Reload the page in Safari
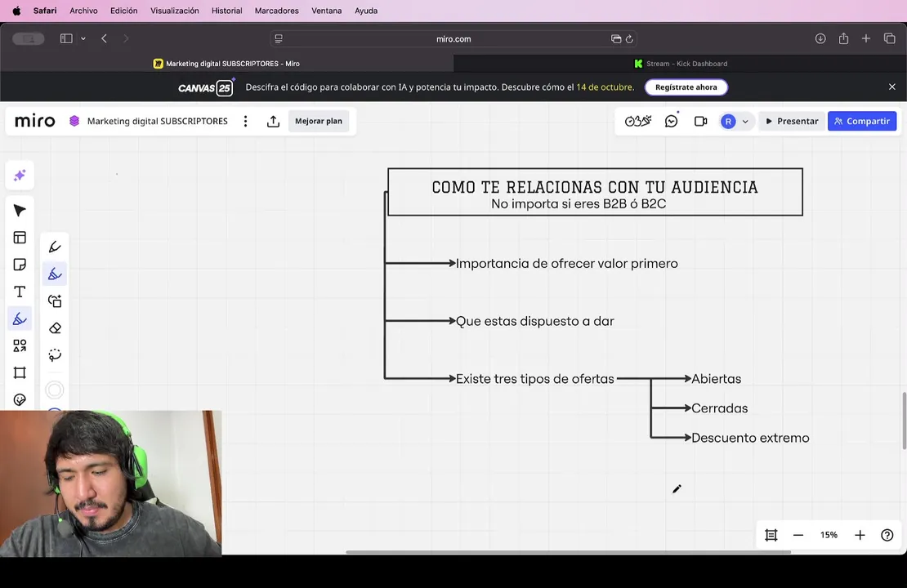 (x=629, y=38)
